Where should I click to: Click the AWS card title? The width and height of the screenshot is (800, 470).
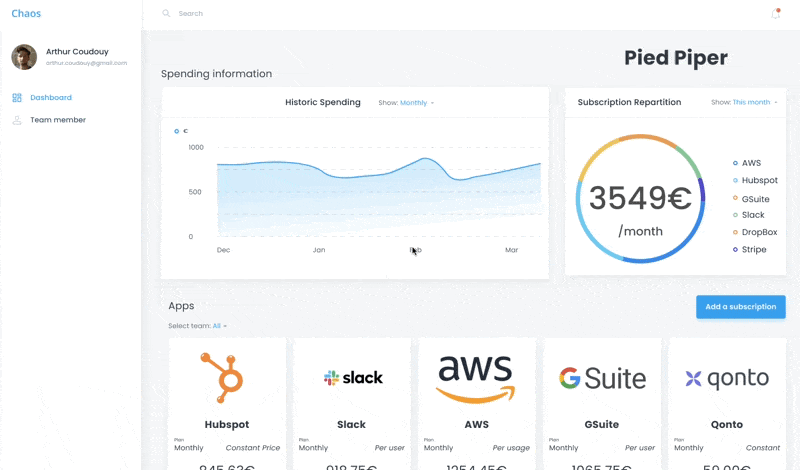click(x=477, y=425)
